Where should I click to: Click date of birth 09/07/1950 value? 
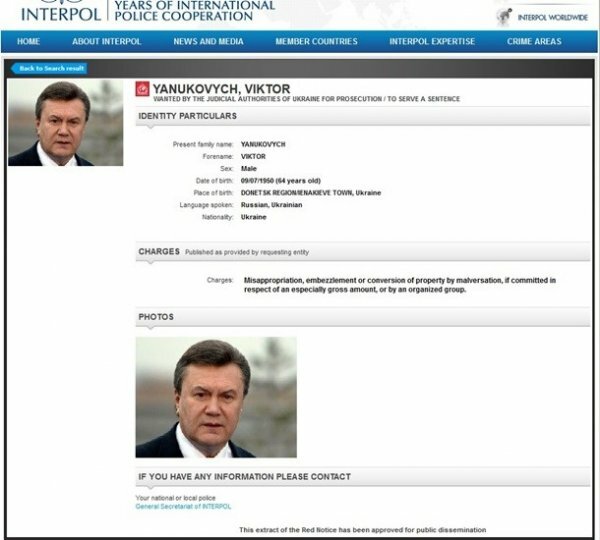coord(280,181)
